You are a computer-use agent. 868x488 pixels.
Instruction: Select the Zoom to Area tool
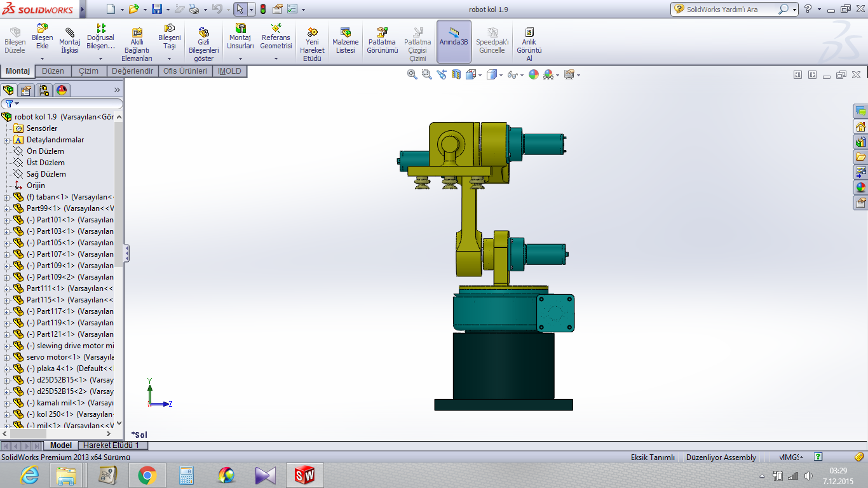[426, 74]
